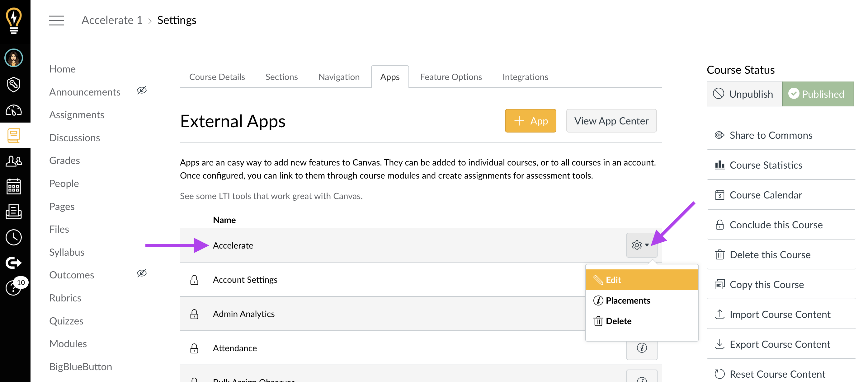Switch to the Course Details tab
The width and height of the screenshot is (868, 382).
[217, 77]
